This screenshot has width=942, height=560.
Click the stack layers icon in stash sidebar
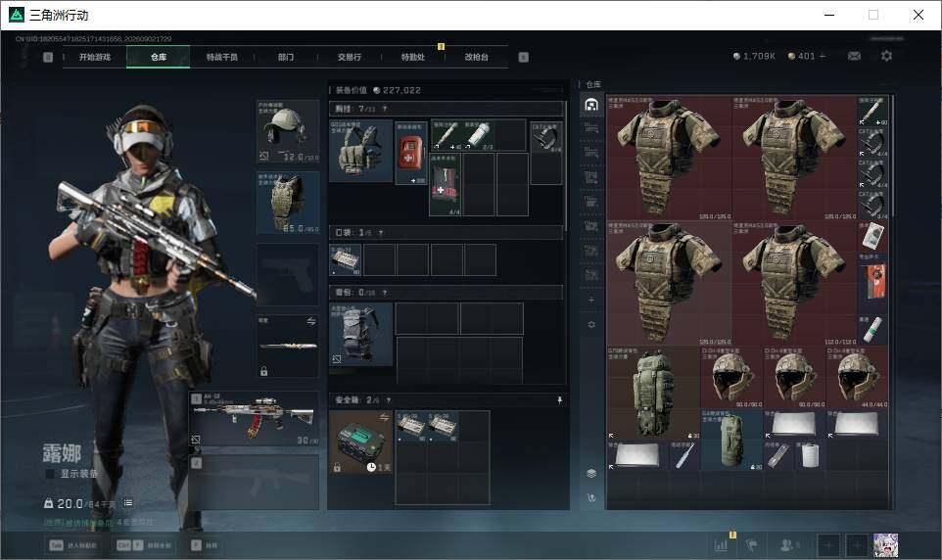click(591, 474)
